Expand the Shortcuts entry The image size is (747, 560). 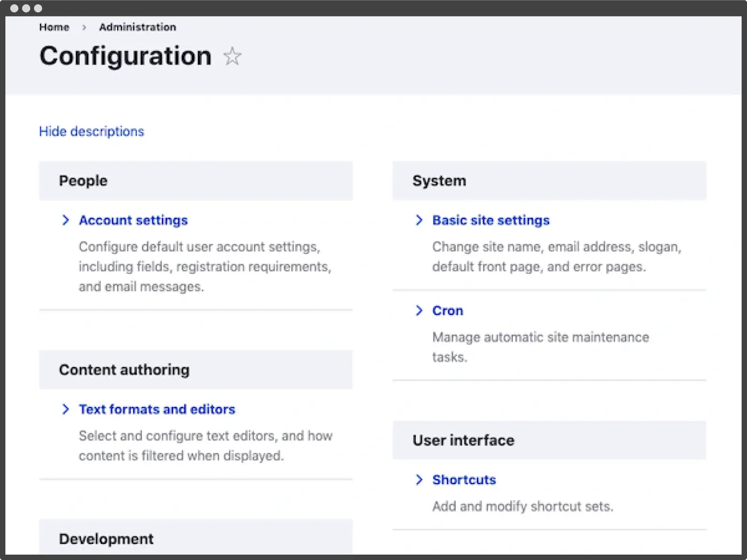(464, 480)
